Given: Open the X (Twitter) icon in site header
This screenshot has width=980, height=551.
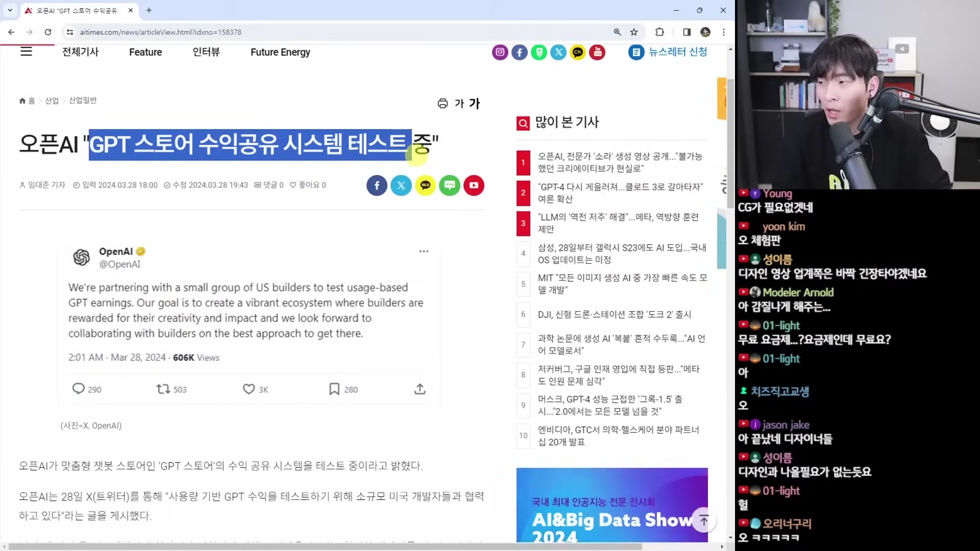Looking at the screenshot, I should tap(559, 52).
